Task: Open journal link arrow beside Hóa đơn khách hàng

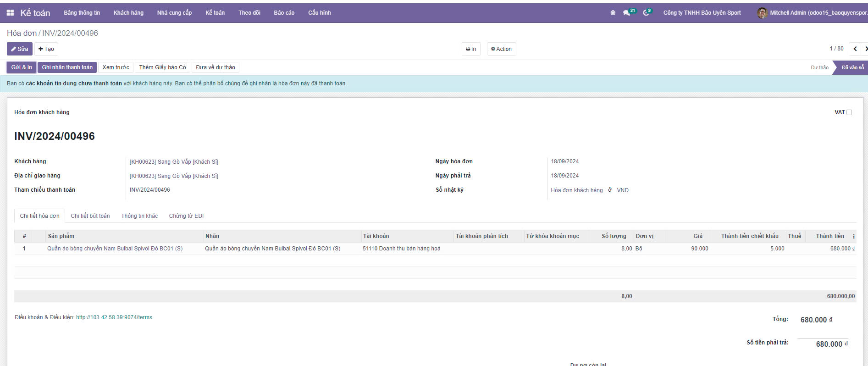Action: point(610,190)
